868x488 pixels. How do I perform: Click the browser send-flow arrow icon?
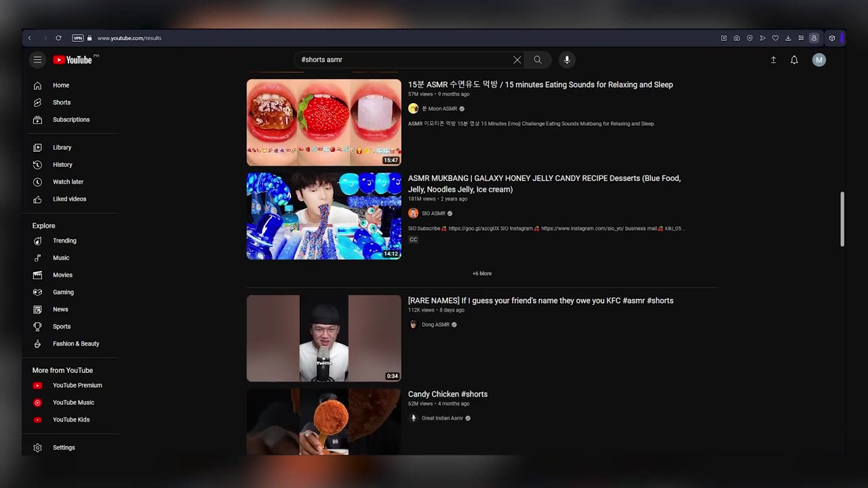click(x=762, y=38)
